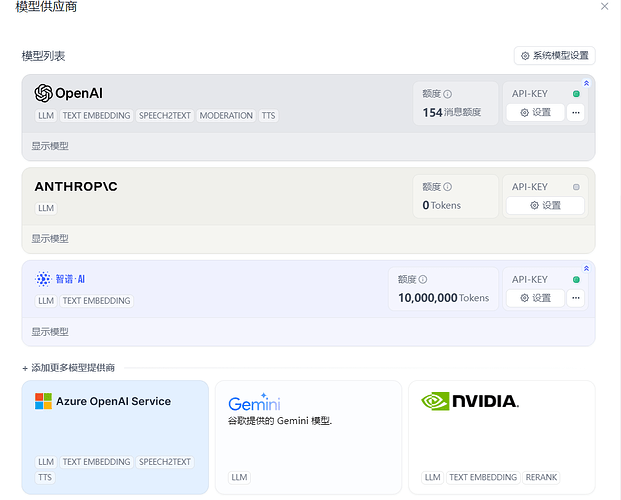Image resolution: width=621 pixels, height=500 pixels.
Task: Expand 显示模型 under OpenAI
Action: coord(50,146)
